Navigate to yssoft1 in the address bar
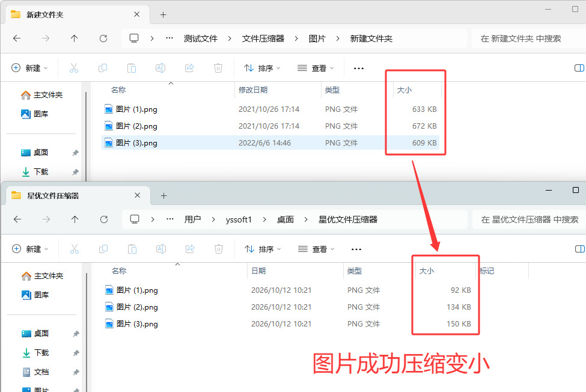The height and width of the screenshot is (392, 586). (x=239, y=219)
